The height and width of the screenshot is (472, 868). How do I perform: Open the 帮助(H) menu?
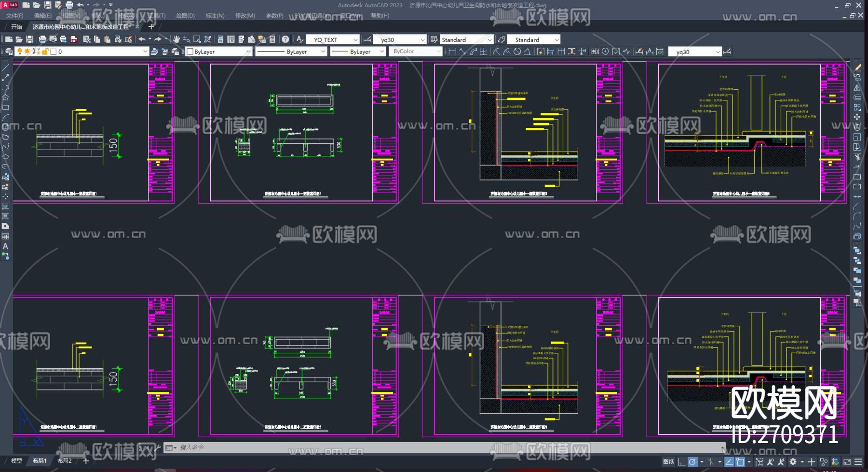point(380,15)
